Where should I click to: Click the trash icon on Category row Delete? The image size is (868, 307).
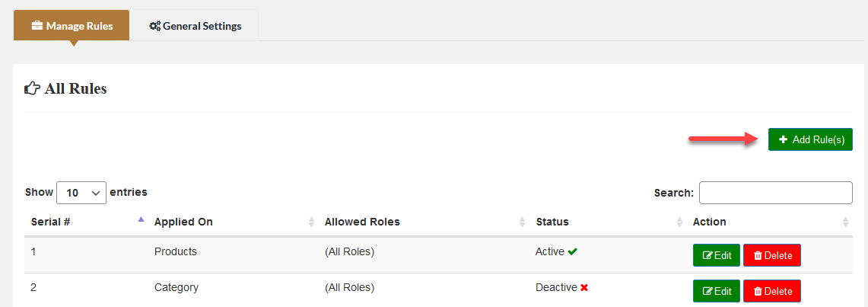[758, 291]
